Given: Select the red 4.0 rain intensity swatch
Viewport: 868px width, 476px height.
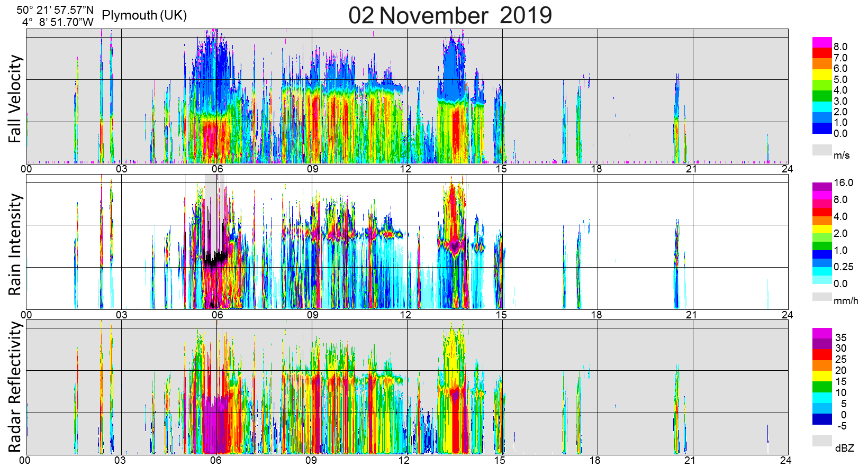Looking at the screenshot, I should coord(822,212).
